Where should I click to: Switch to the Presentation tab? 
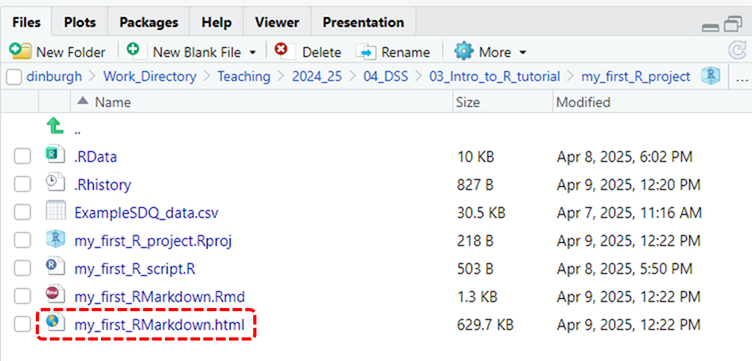point(363,23)
